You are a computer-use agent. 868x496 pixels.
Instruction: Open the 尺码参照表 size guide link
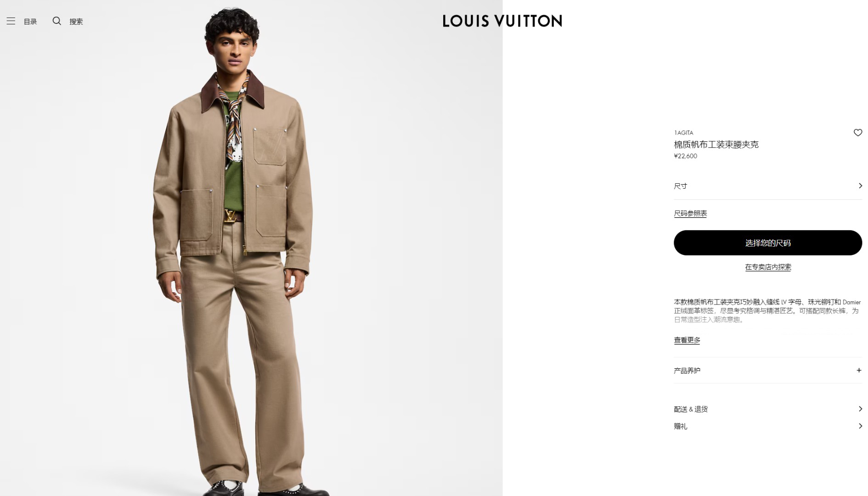click(690, 214)
